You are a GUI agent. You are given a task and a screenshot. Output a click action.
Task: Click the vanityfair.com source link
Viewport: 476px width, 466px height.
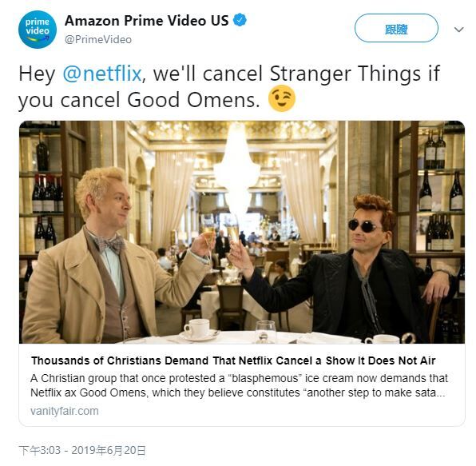coord(65,411)
